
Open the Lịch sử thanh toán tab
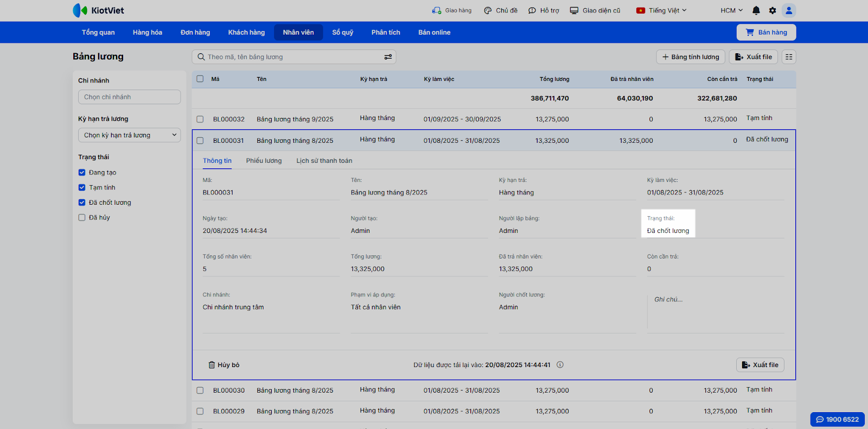pyautogui.click(x=324, y=161)
